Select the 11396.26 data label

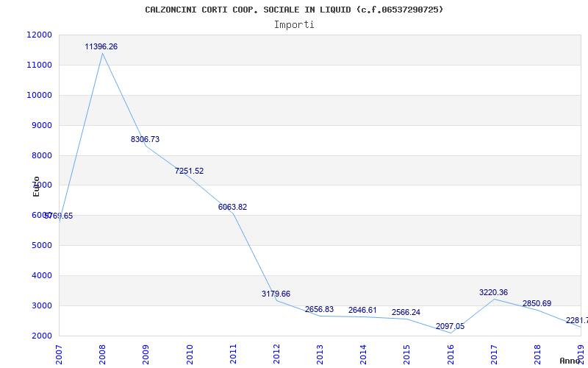tap(101, 46)
